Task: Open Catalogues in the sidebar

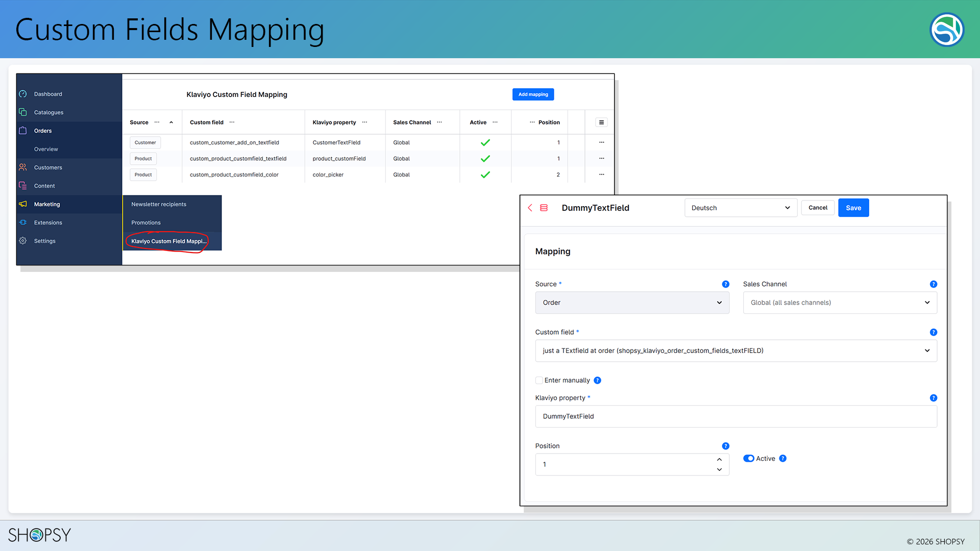Action: pyautogui.click(x=48, y=112)
